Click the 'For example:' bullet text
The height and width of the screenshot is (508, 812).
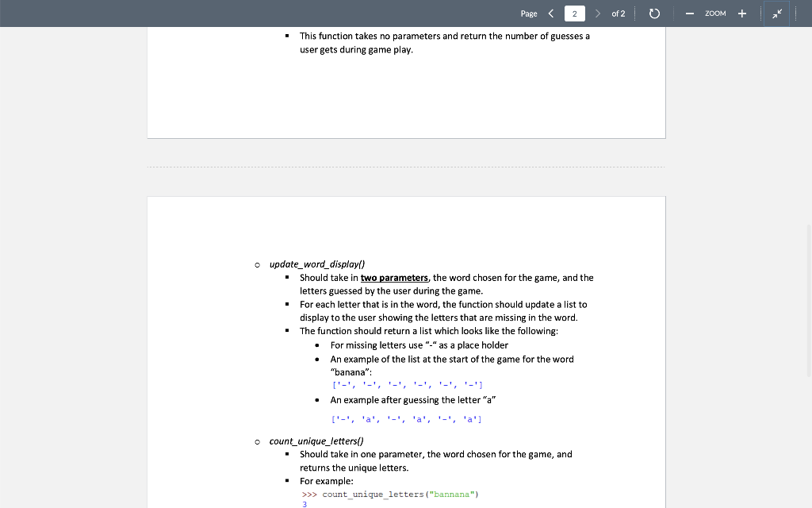point(326,481)
